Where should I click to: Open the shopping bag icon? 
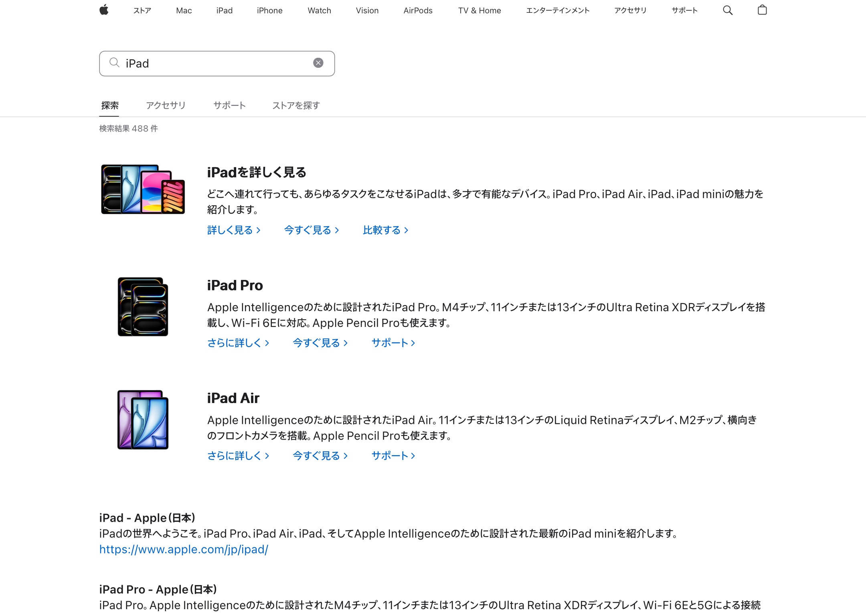click(762, 10)
